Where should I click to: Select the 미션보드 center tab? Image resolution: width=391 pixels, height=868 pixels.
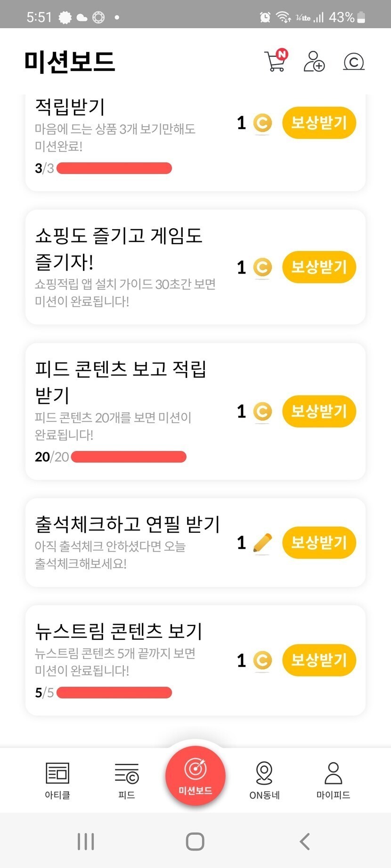click(x=195, y=775)
